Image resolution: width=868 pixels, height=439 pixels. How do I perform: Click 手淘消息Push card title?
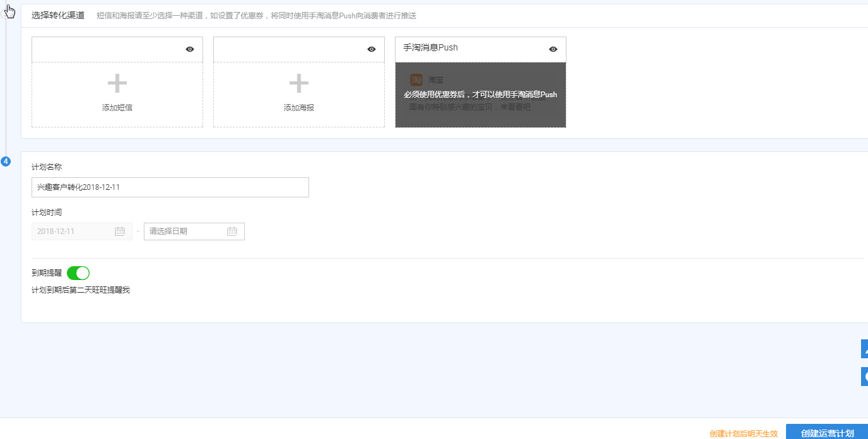pos(431,47)
